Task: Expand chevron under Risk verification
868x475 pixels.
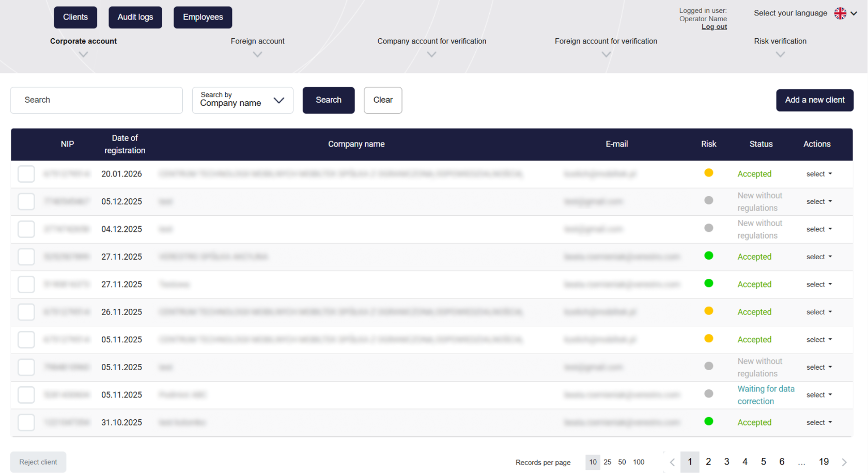Action: click(x=780, y=54)
